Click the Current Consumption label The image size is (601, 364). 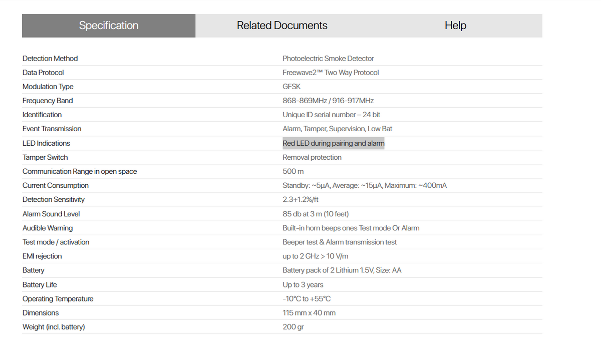coord(56,185)
